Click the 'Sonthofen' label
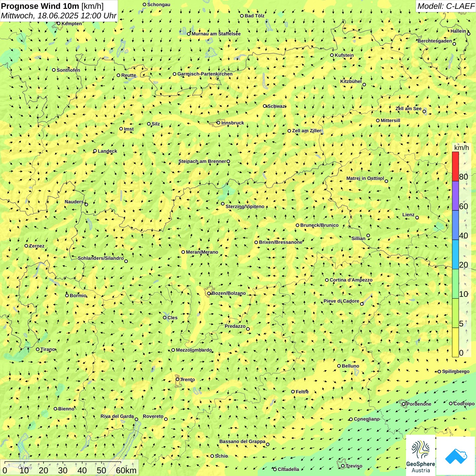The image size is (476, 476). click(x=68, y=70)
